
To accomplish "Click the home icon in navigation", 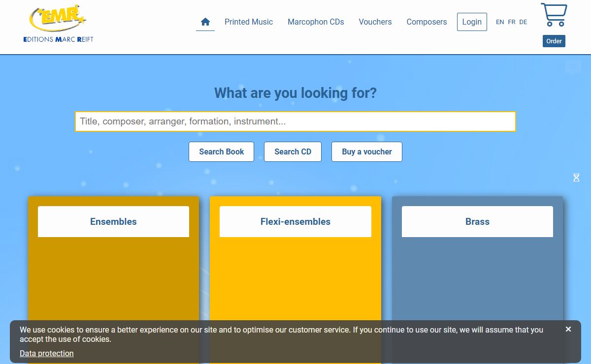I will [205, 22].
